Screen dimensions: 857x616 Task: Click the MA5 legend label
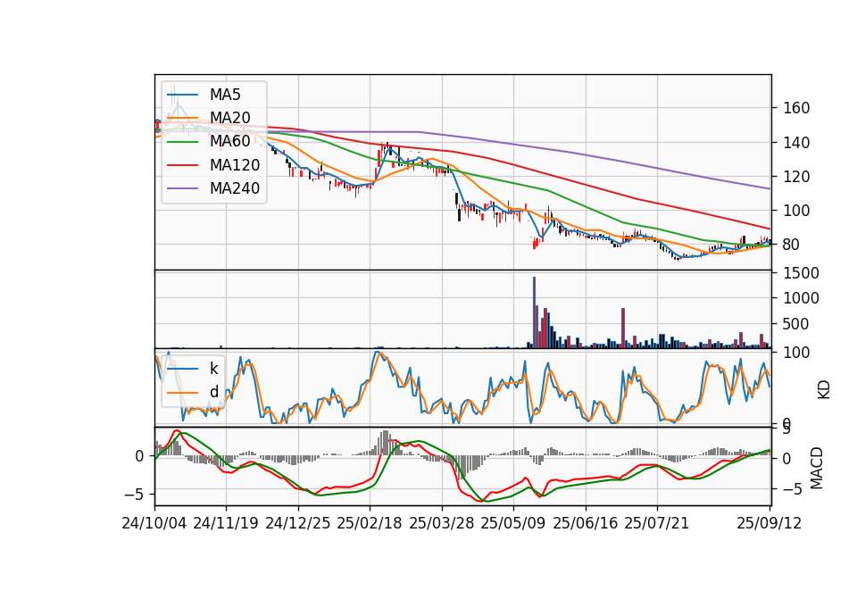225,95
